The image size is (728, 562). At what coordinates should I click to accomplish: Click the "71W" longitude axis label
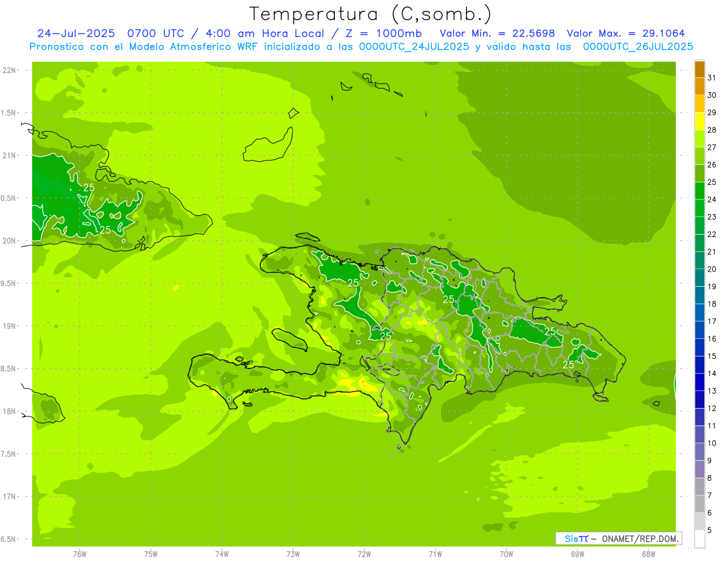[x=435, y=554]
